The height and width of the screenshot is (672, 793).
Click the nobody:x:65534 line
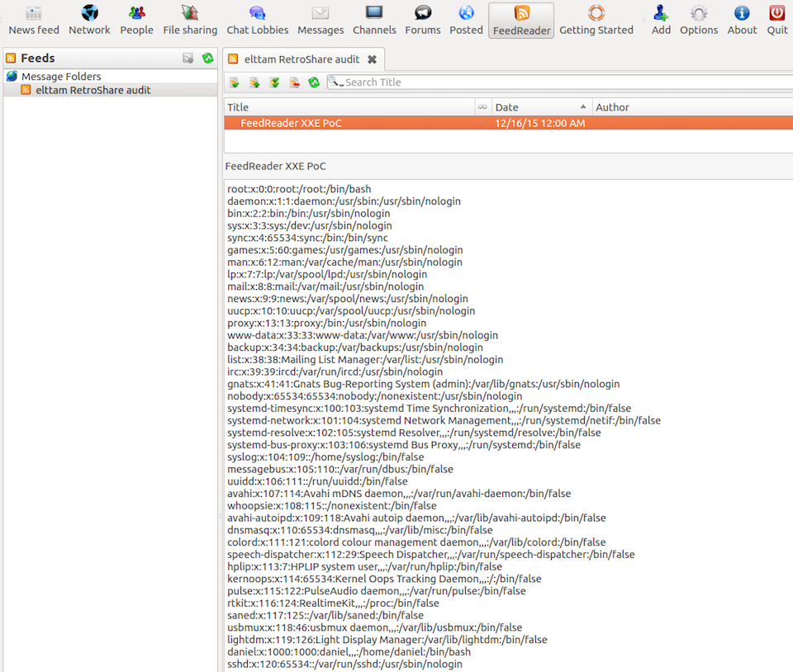coord(375,395)
